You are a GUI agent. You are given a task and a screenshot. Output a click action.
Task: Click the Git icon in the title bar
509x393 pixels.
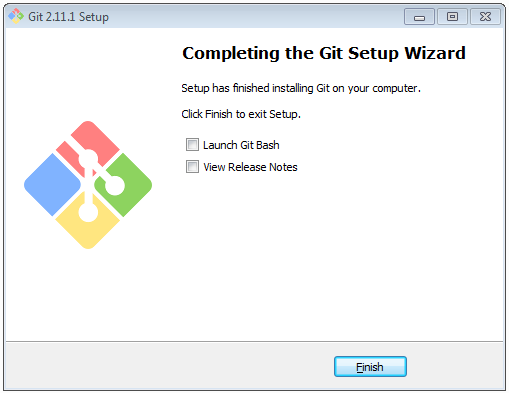pos(16,16)
